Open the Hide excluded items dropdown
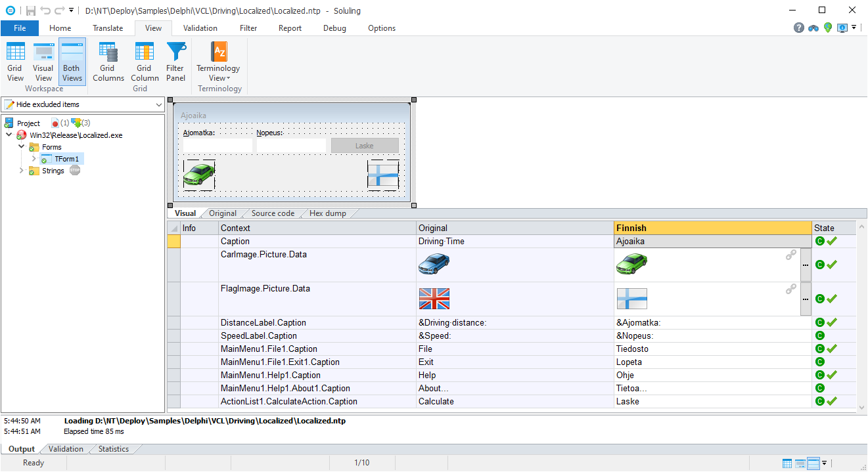The image size is (868, 472). (83, 104)
